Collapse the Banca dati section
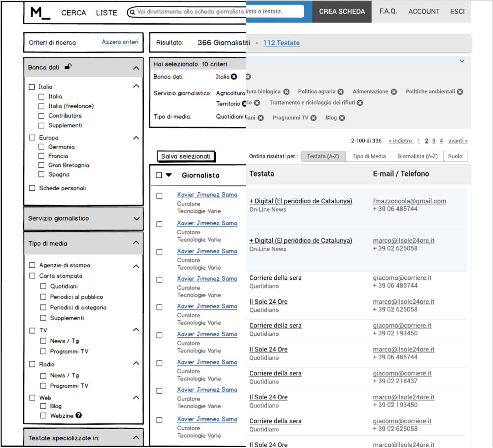493x448 pixels. 136,68
